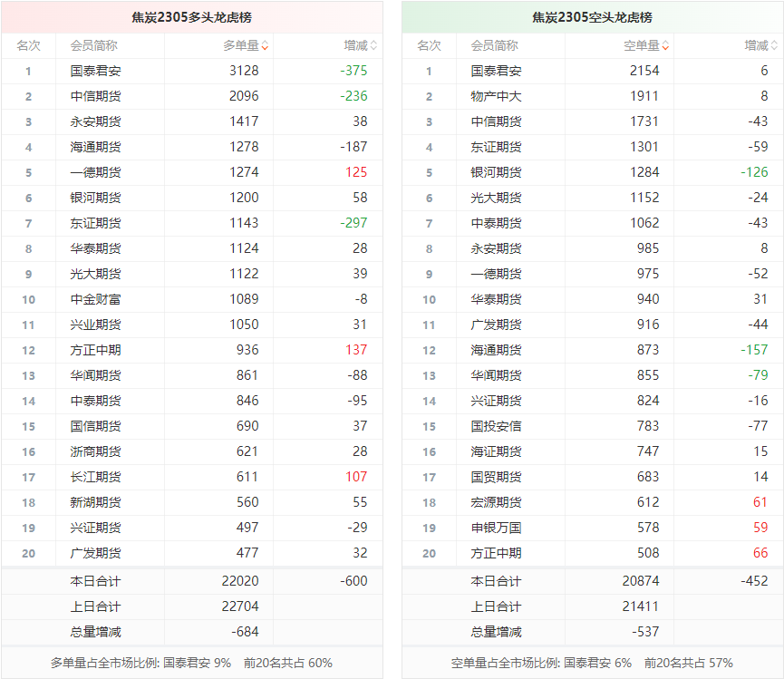Screen dimensions: 784x679
Task: Select 新湖期货 in the long ranking
Action: pos(95,502)
